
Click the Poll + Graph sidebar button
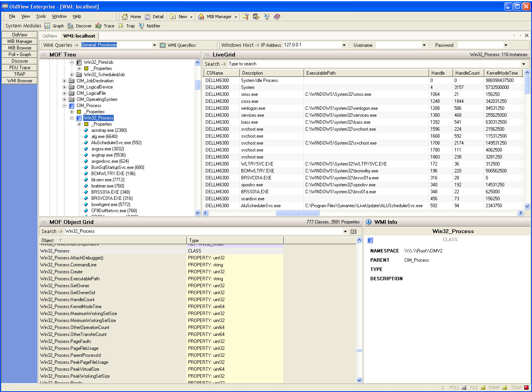(x=20, y=55)
